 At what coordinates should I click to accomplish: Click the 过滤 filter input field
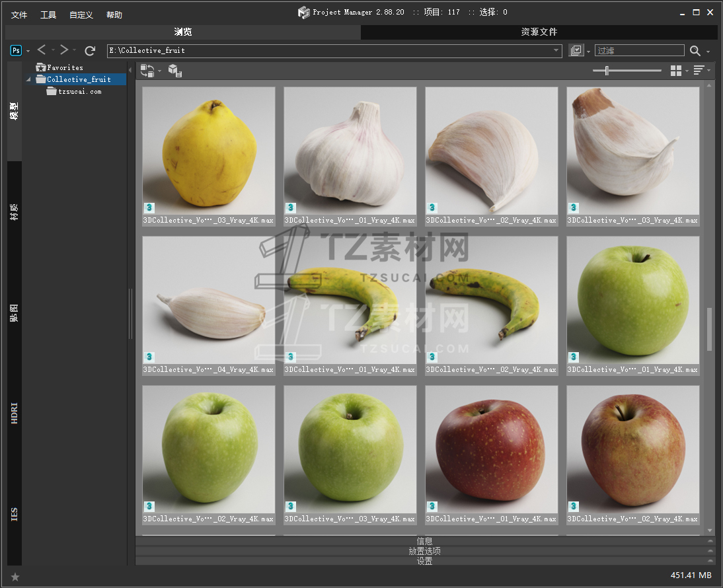(639, 51)
